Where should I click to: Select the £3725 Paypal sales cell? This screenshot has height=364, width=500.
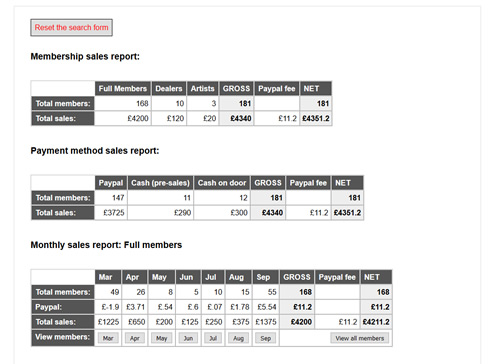click(x=111, y=213)
